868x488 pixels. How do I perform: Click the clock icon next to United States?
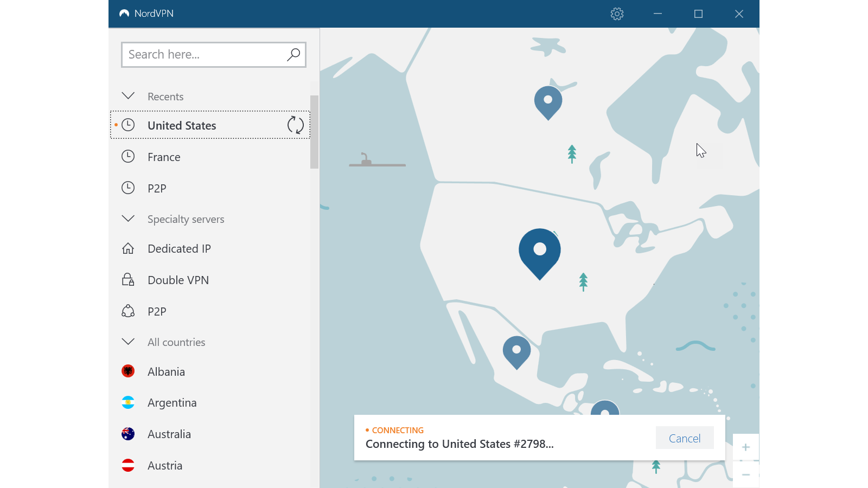(x=128, y=125)
